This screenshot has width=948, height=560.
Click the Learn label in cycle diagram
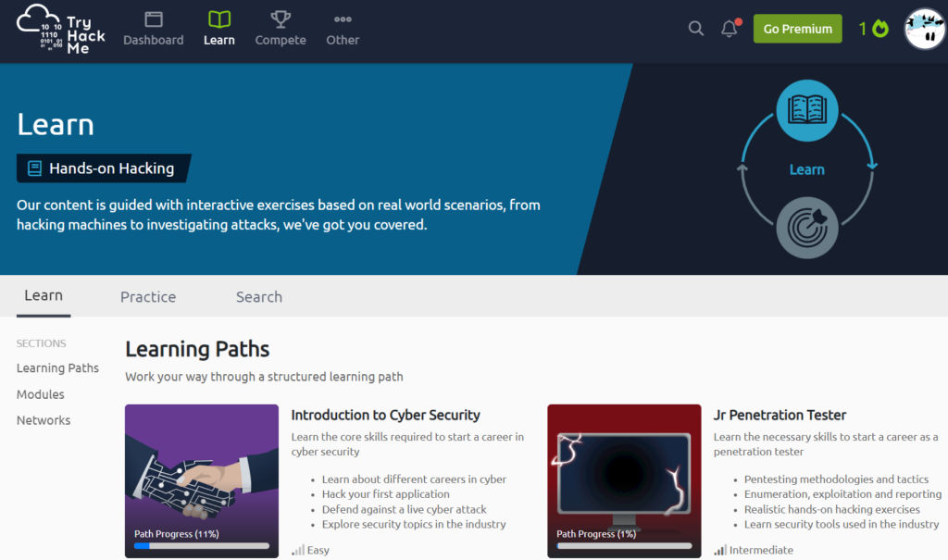pyautogui.click(x=807, y=170)
